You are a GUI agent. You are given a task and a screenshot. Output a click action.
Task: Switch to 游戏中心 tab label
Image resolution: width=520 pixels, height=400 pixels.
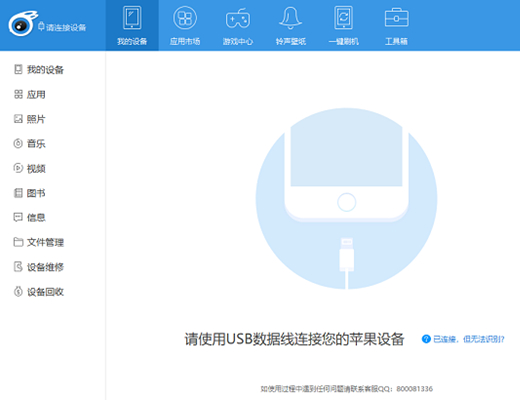click(238, 41)
